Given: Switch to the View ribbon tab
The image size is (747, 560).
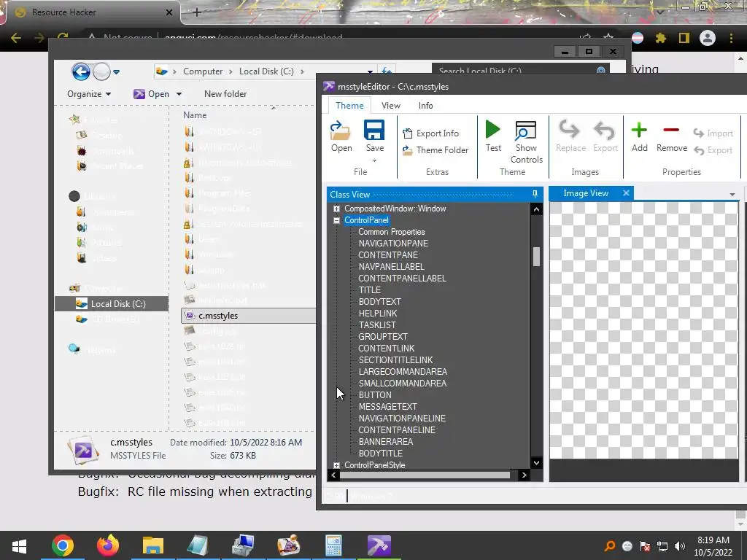Looking at the screenshot, I should (x=391, y=105).
